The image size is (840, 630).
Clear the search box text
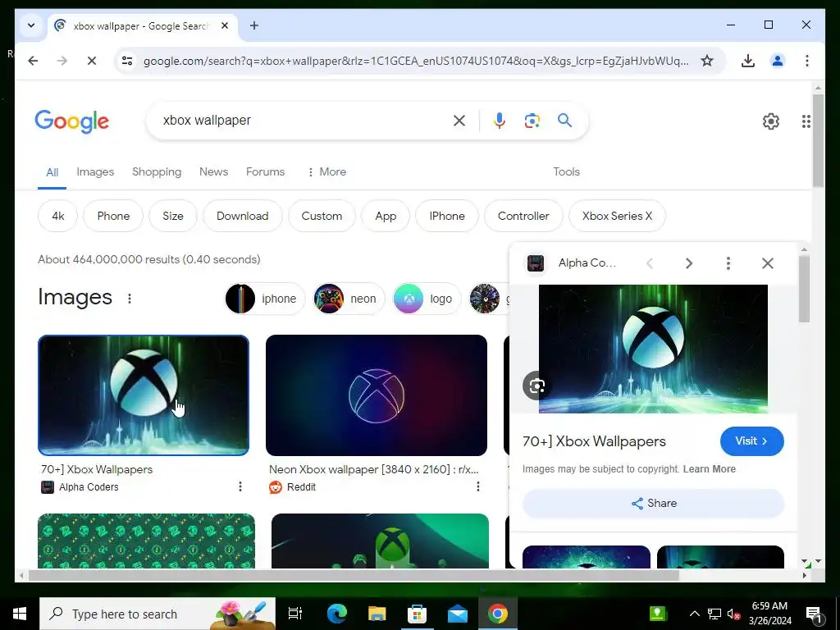tap(459, 121)
